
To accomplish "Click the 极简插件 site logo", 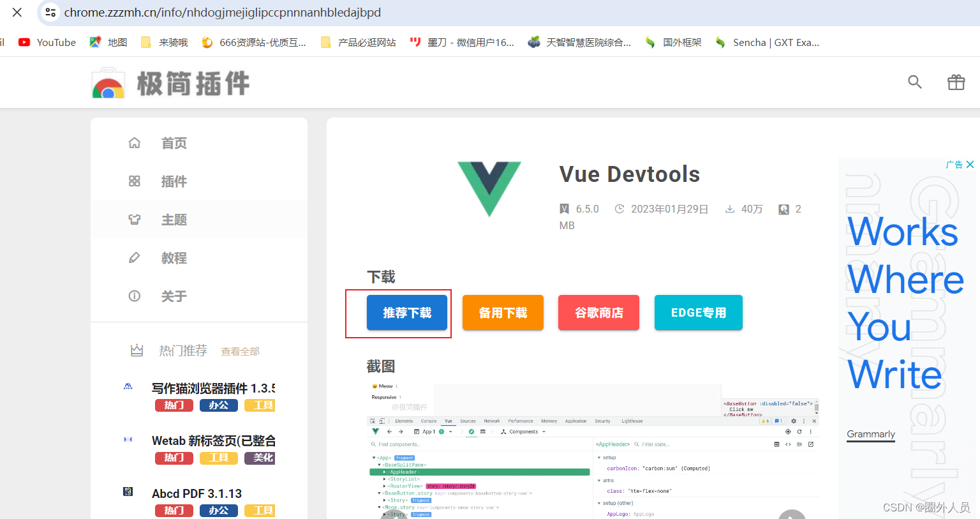I will (x=170, y=84).
